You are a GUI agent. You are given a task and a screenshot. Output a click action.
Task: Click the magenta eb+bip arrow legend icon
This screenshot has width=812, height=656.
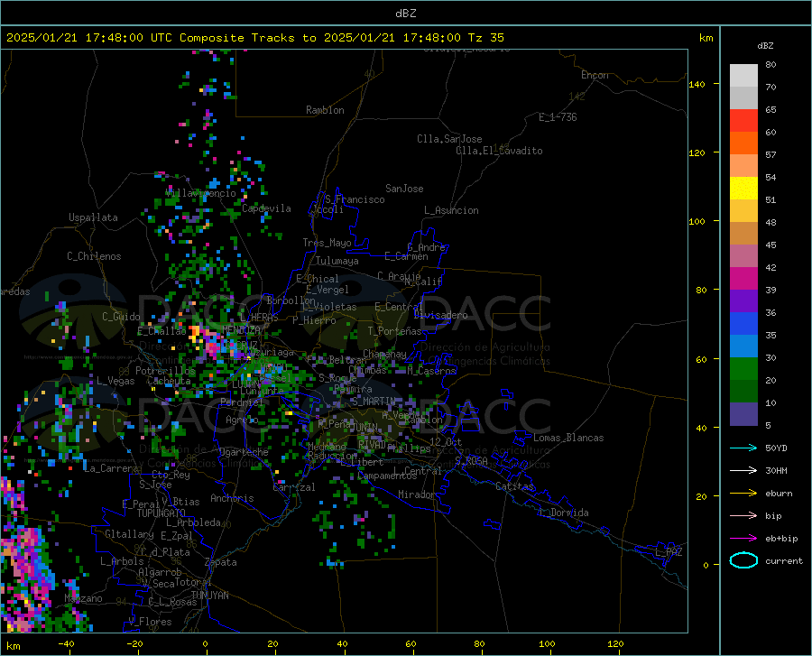(x=743, y=539)
